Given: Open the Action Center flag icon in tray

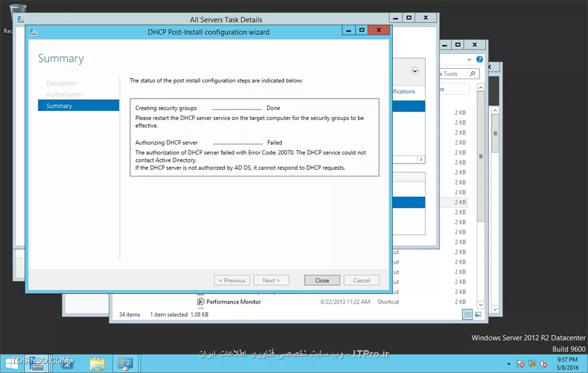Looking at the screenshot, I should 520,364.
